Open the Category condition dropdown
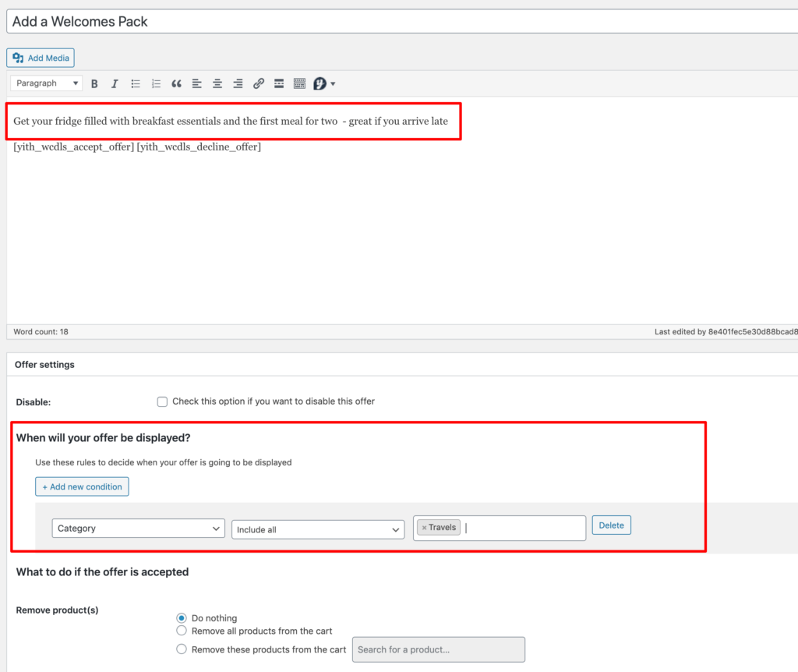This screenshot has width=798, height=672. pyautogui.click(x=139, y=529)
